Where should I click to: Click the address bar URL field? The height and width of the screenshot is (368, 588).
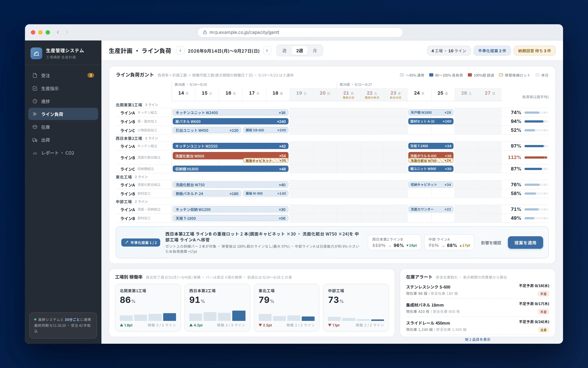(x=300, y=32)
